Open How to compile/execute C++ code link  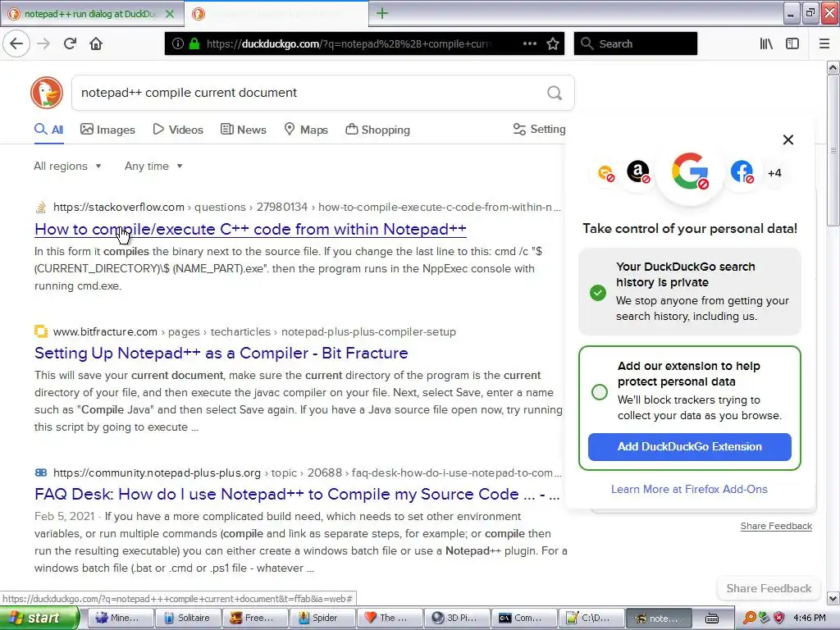pyautogui.click(x=250, y=230)
